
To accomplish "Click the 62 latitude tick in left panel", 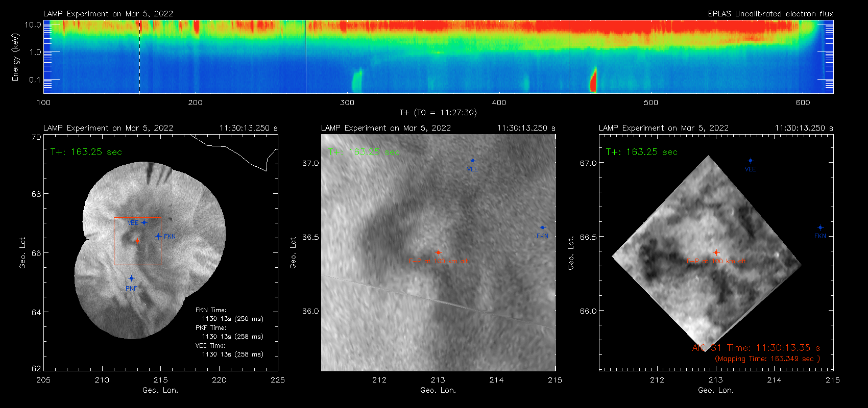I will 36,368.
